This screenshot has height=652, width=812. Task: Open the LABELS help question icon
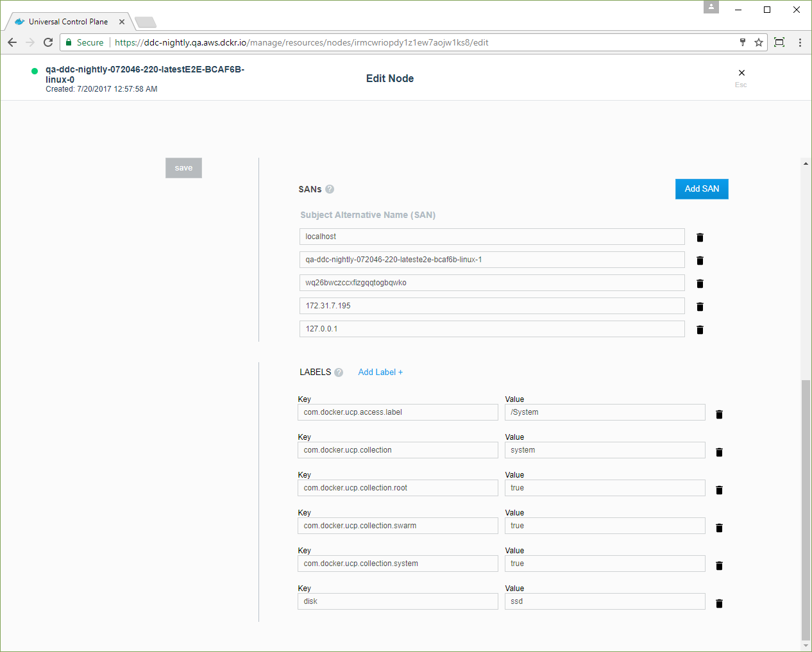point(339,372)
